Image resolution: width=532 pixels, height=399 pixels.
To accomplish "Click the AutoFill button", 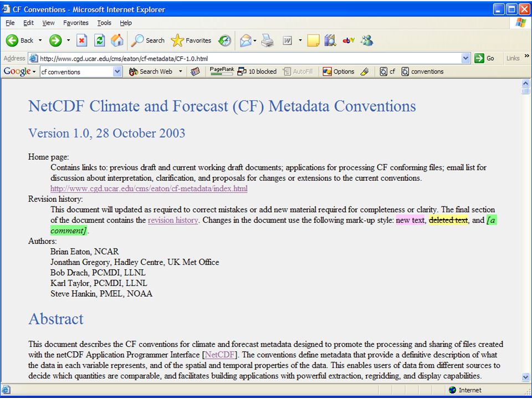I will (298, 71).
